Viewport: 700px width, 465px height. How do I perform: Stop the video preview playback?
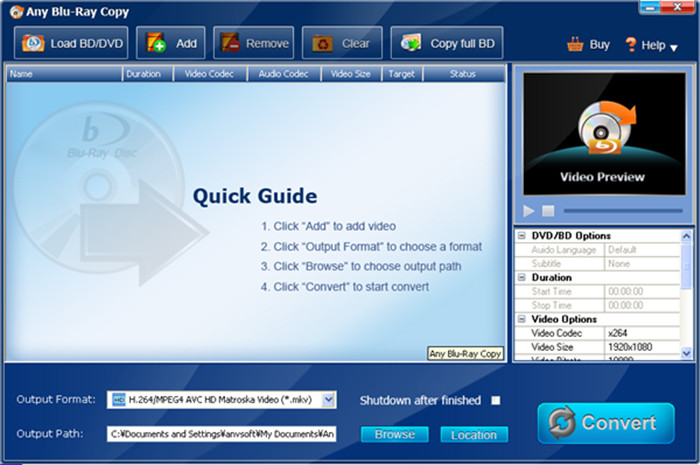(x=548, y=211)
